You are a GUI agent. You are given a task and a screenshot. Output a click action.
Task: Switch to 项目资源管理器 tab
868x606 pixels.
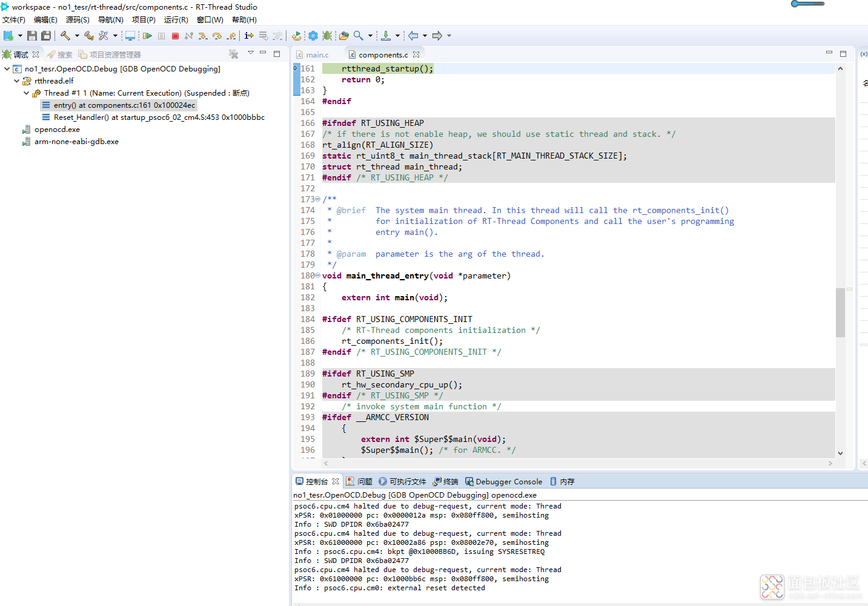coord(110,54)
